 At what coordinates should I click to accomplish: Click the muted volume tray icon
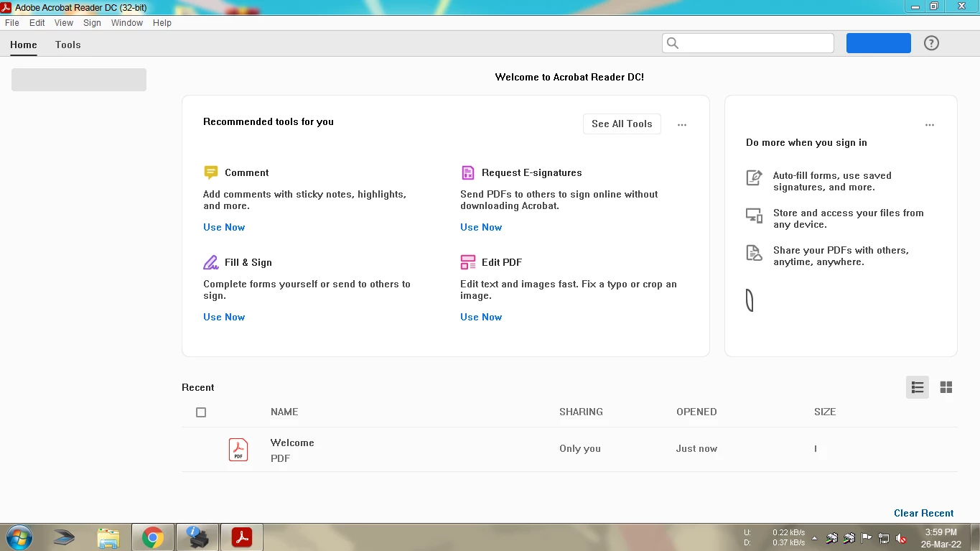[901, 538]
